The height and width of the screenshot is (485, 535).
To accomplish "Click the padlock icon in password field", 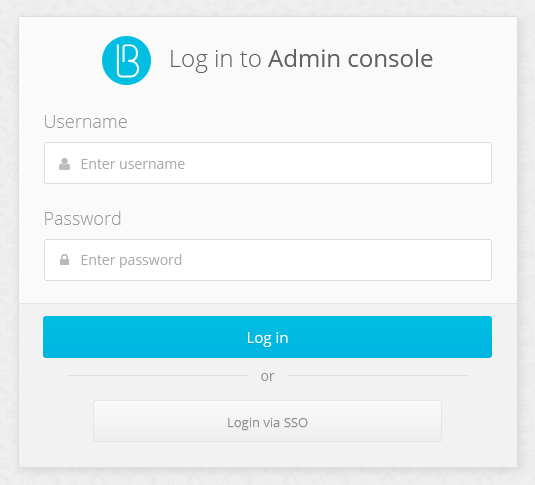I will pos(64,260).
